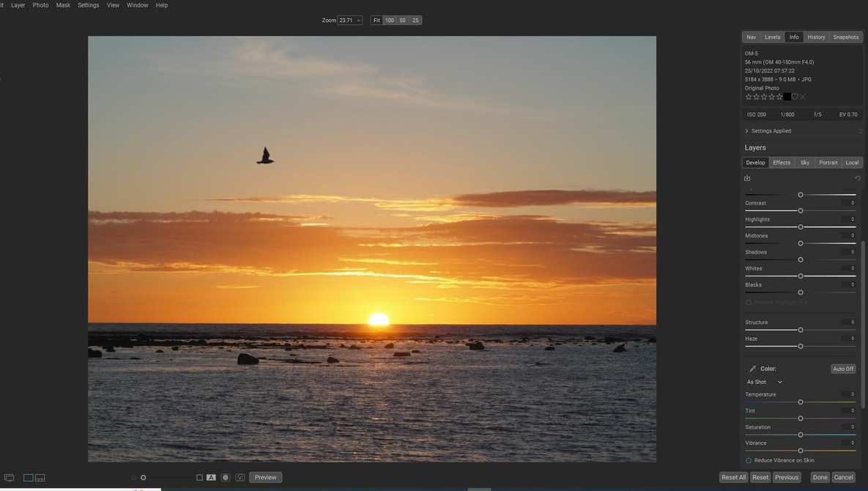The image size is (868, 491).
Task: Click the reset arrow icon under Layers tabs
Action: (x=857, y=178)
